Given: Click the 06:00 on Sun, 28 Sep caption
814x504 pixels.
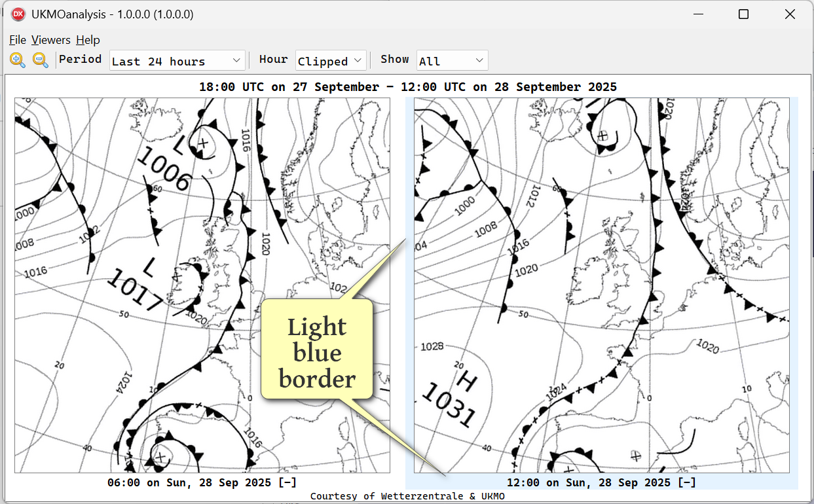Looking at the screenshot, I should click(x=202, y=482).
